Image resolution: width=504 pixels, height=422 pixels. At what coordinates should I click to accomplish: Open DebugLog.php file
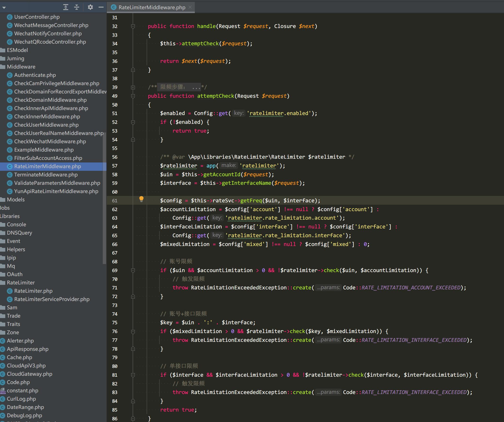click(x=24, y=416)
